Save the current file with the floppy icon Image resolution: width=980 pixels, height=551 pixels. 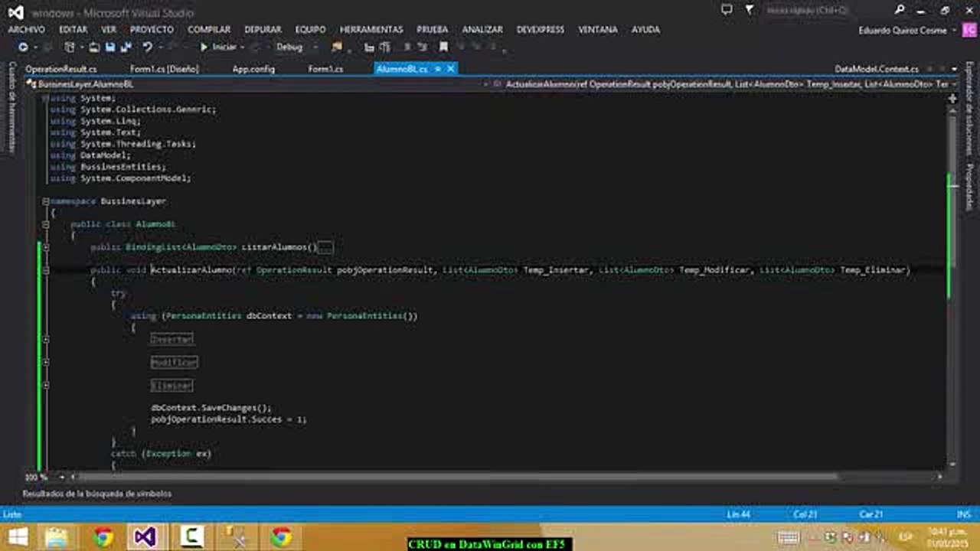click(x=110, y=47)
